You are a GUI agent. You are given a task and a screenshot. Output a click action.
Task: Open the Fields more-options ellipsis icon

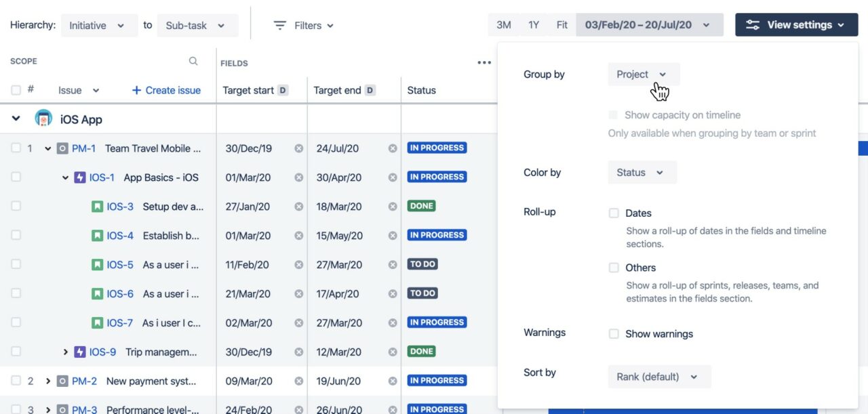click(484, 62)
